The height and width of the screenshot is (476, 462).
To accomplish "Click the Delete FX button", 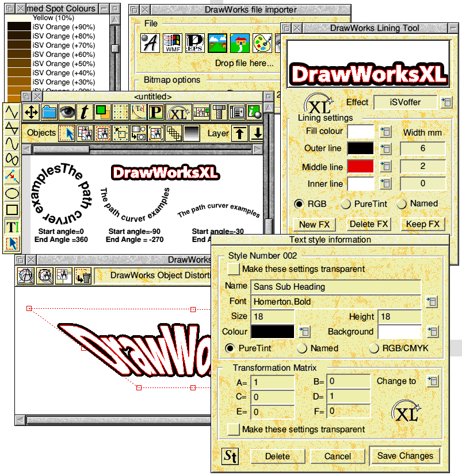I will (x=369, y=224).
